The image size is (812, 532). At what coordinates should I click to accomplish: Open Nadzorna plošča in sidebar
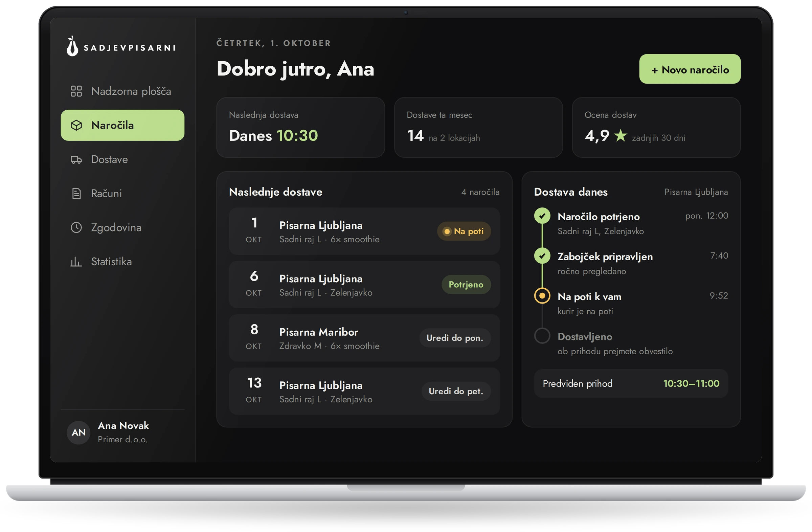click(122, 91)
